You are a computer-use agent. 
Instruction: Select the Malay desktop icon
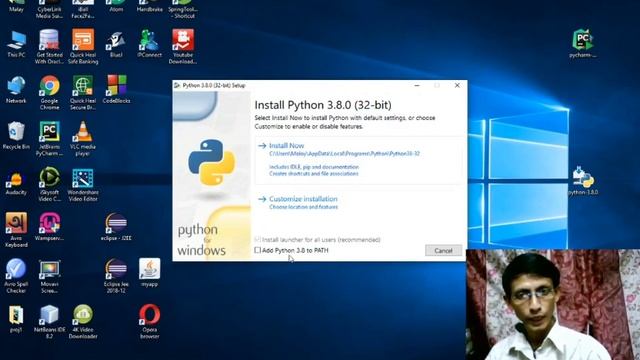16,6
